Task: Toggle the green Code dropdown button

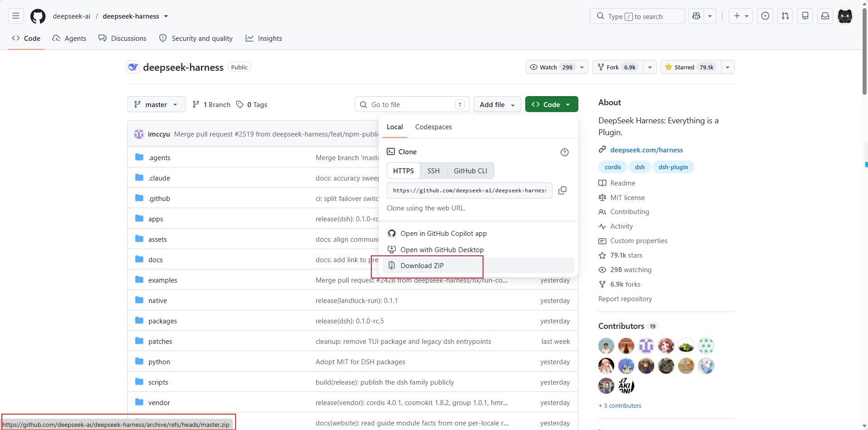Action: 552,104
